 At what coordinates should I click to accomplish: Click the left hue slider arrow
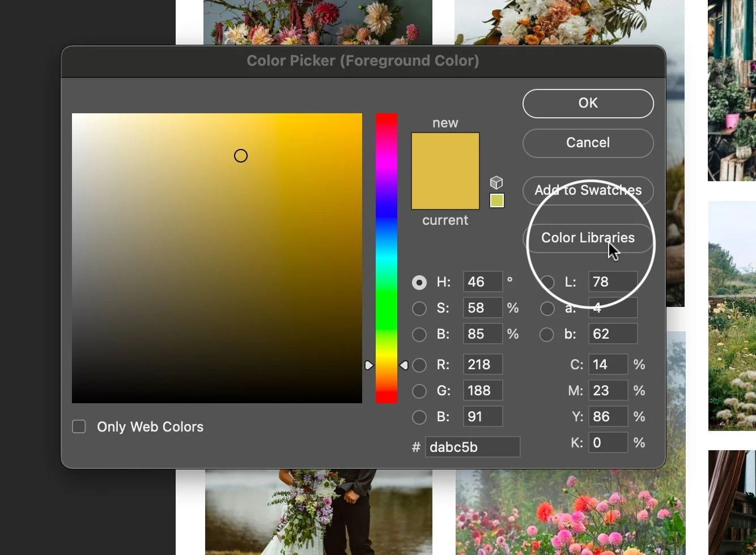[369, 365]
